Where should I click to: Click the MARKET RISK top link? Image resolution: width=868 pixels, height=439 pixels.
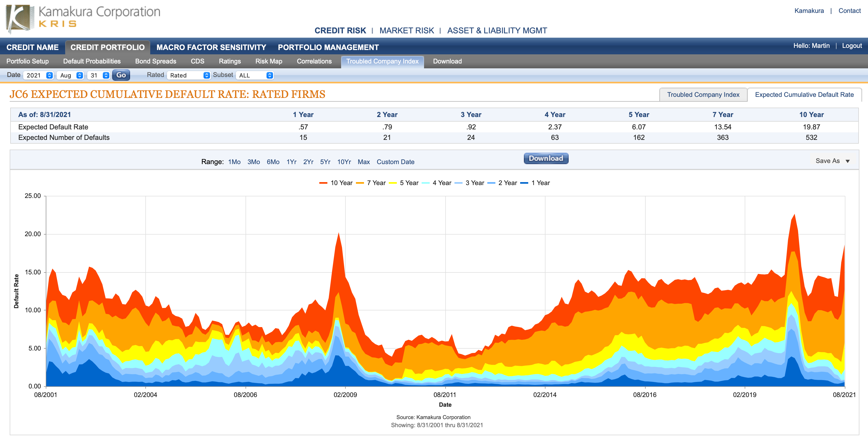tap(406, 31)
